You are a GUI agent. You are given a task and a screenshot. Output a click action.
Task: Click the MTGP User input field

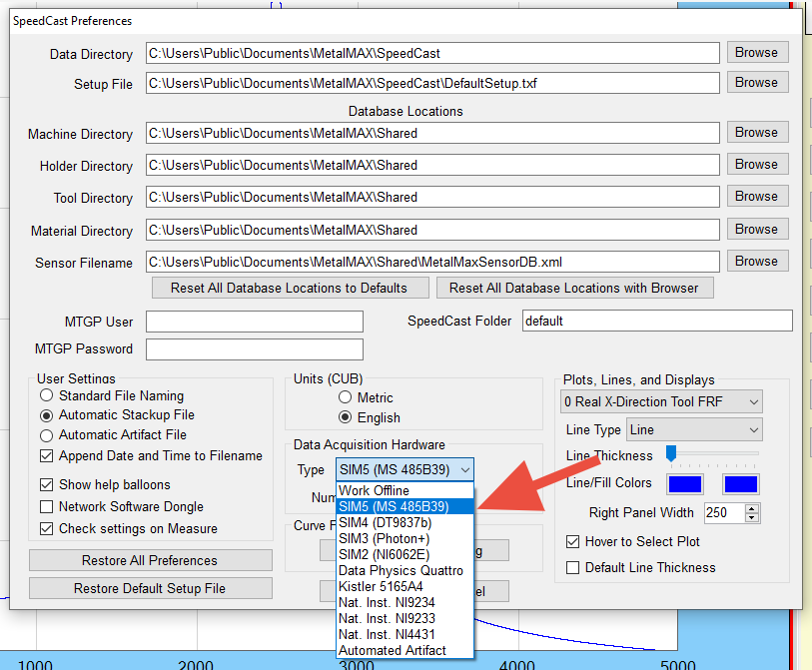click(x=255, y=322)
